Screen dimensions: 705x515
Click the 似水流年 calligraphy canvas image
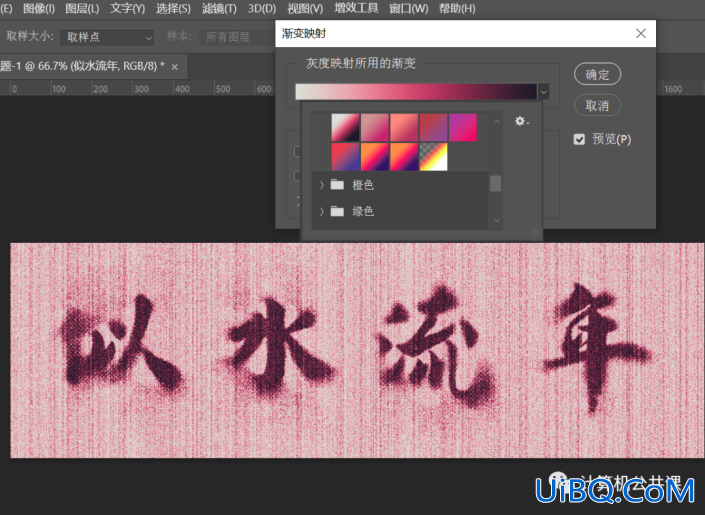coord(357,350)
